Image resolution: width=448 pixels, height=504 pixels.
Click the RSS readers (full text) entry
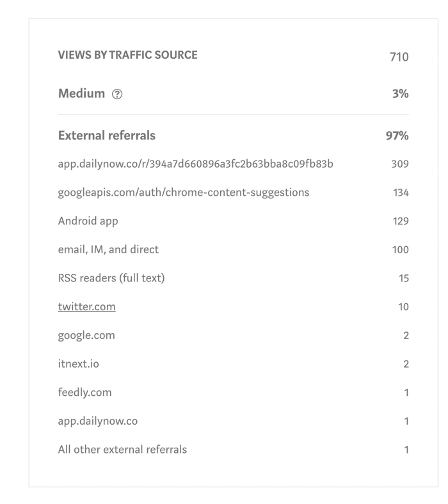click(111, 278)
